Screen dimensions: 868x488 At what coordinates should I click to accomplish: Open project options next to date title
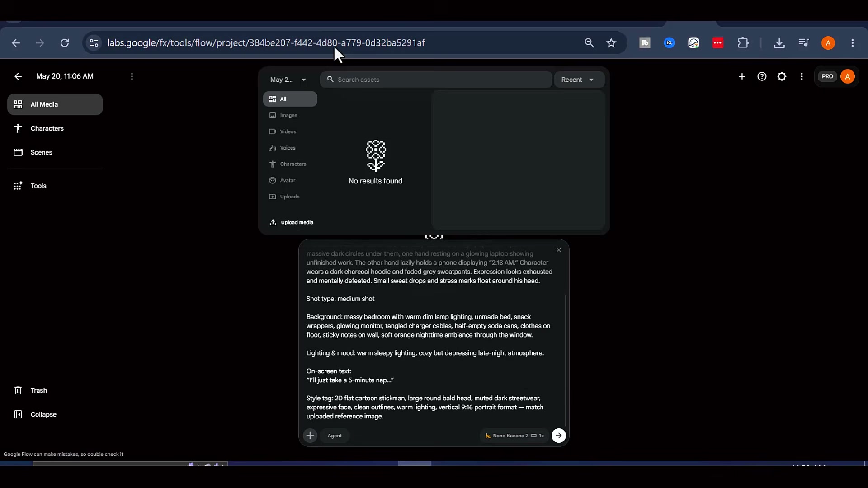click(x=132, y=76)
